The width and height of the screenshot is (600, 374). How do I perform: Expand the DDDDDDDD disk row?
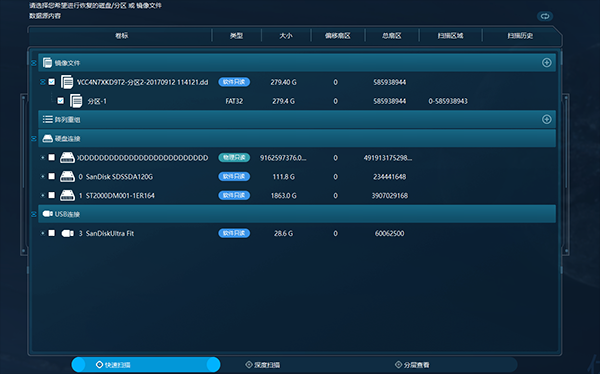43,157
